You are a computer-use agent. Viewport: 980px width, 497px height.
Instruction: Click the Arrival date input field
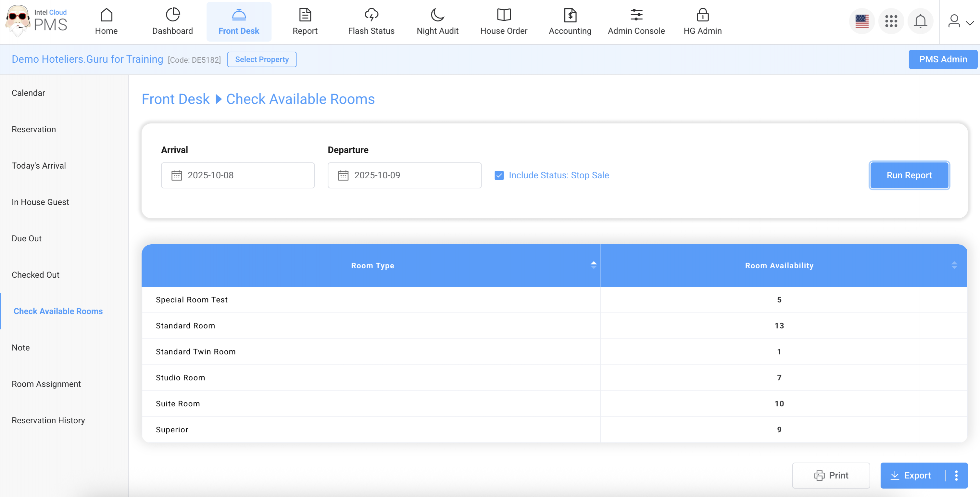coord(238,175)
